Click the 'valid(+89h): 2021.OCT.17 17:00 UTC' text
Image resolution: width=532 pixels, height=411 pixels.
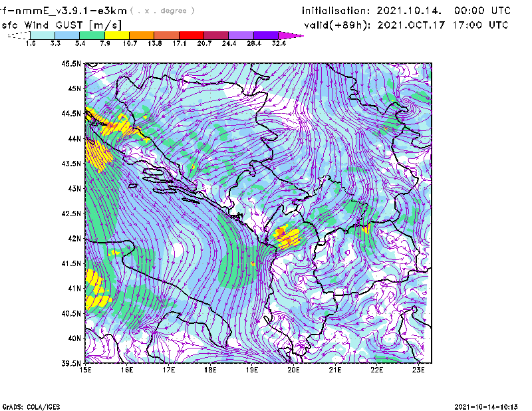406,25
